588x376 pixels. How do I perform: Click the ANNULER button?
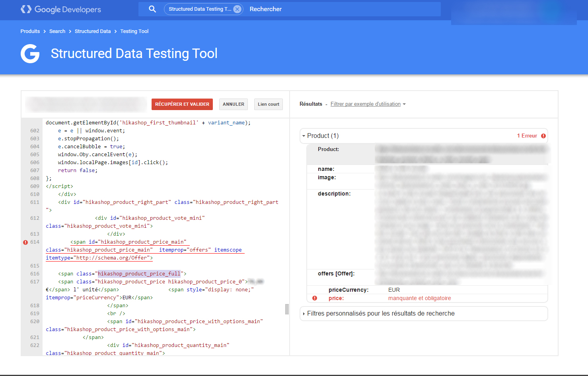(x=234, y=104)
